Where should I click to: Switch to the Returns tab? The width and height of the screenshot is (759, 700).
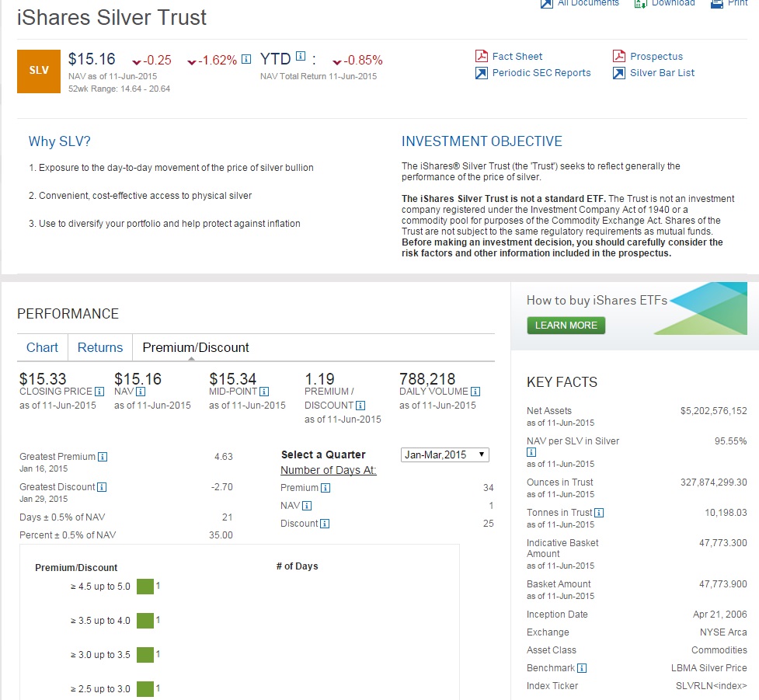[100, 347]
